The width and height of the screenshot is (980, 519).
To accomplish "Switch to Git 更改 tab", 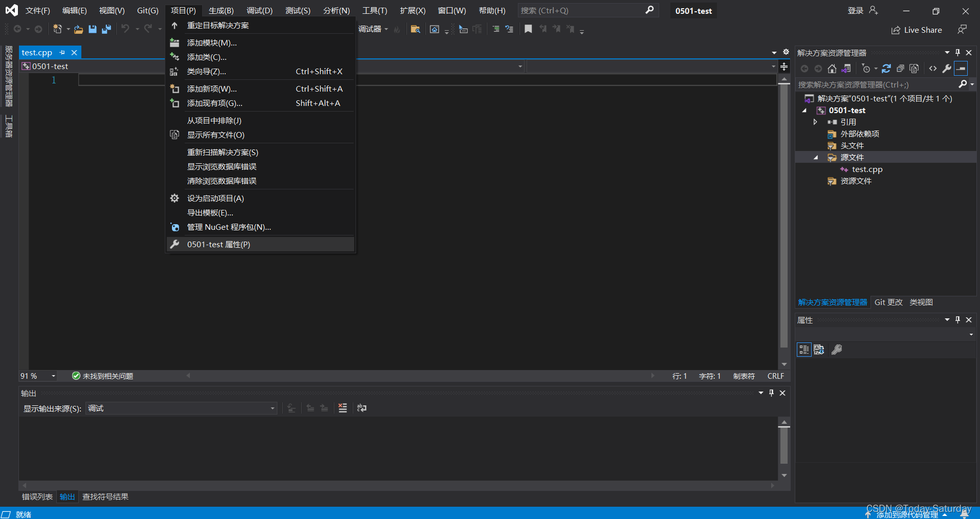I will pos(888,302).
